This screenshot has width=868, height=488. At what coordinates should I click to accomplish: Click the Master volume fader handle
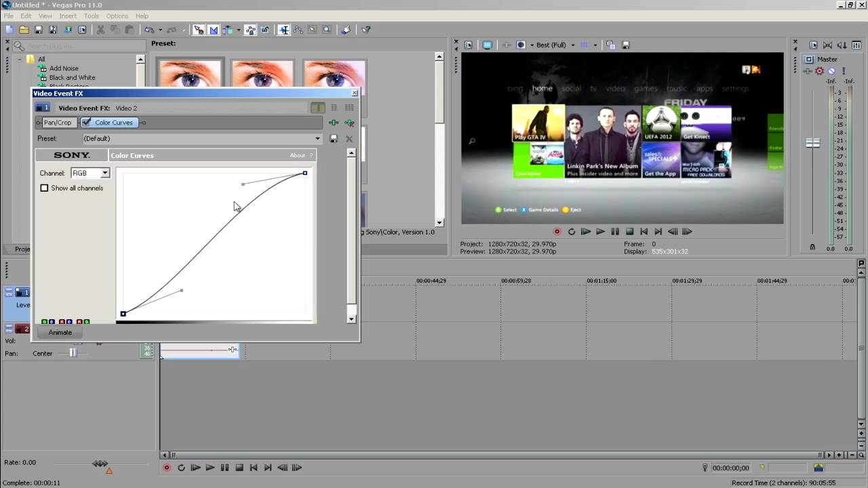tap(812, 143)
